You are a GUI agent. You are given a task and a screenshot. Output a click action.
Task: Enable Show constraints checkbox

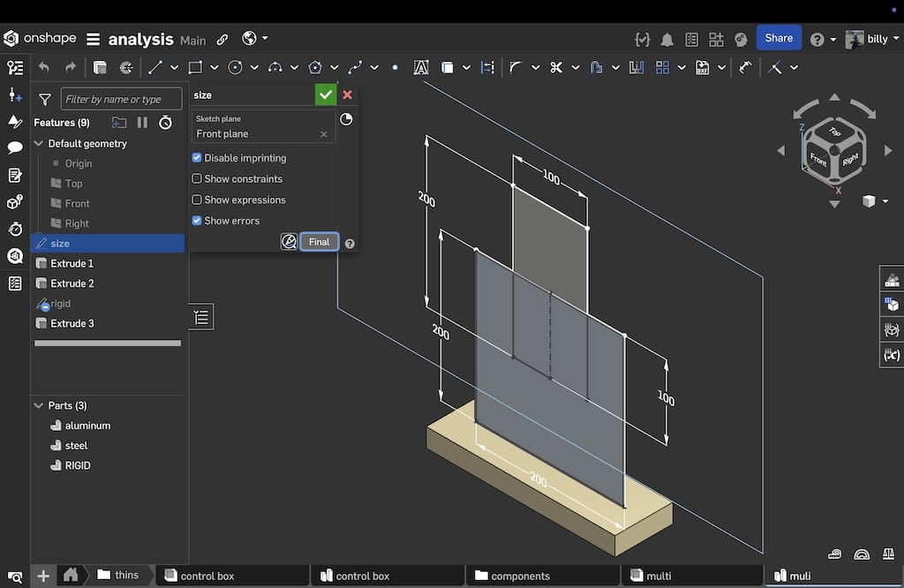(x=197, y=179)
